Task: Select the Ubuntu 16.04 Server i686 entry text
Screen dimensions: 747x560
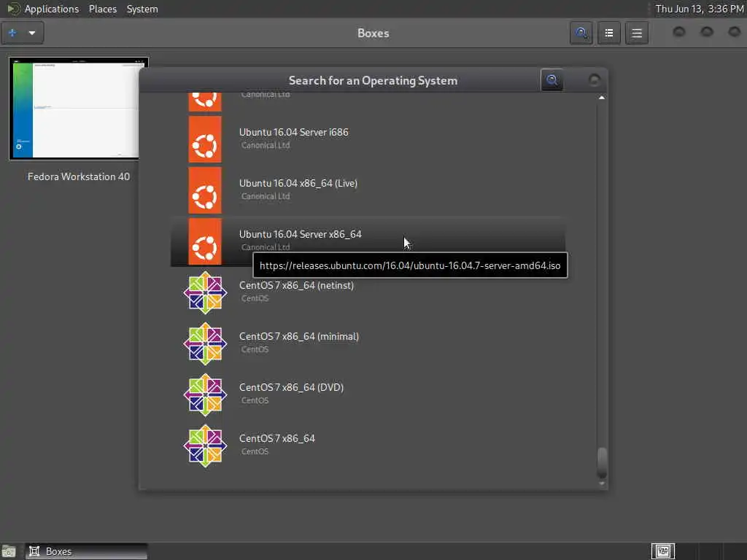Action: coord(293,133)
